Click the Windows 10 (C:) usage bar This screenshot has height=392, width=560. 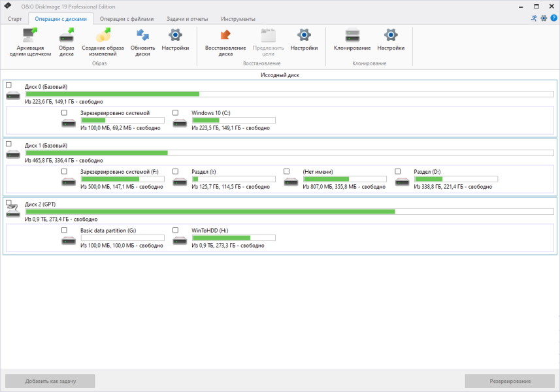click(x=233, y=120)
